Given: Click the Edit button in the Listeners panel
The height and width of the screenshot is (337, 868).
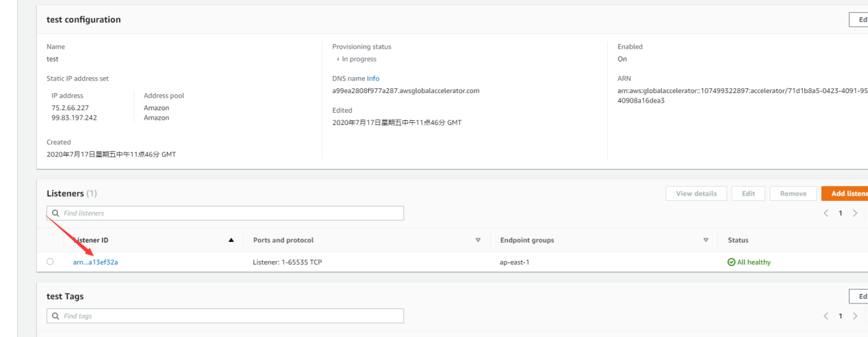Looking at the screenshot, I should 748,193.
